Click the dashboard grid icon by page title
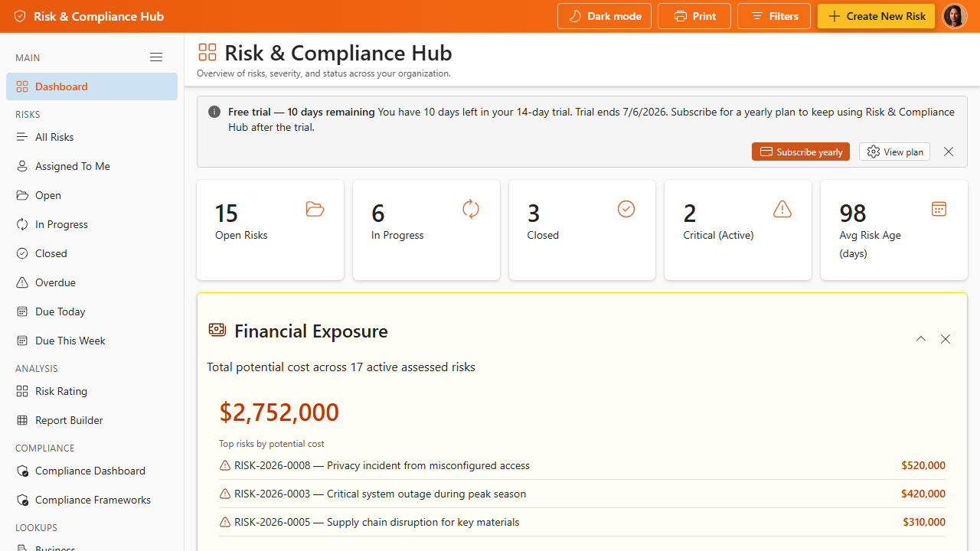The height and width of the screenshot is (551, 980). point(207,52)
